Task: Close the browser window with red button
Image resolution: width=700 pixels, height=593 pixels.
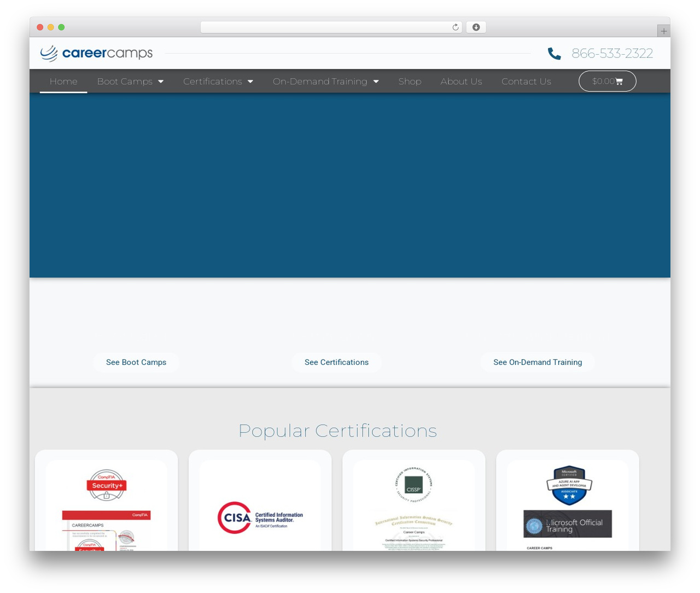Action: tap(40, 27)
